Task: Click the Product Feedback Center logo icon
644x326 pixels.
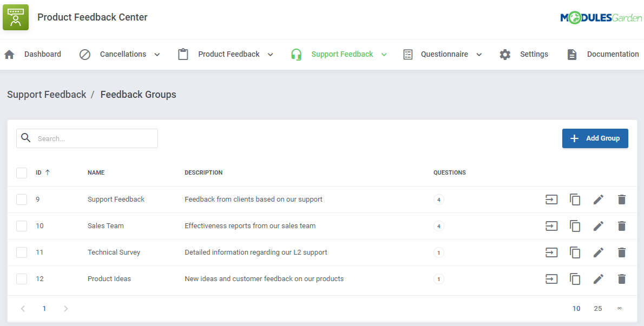Action: click(x=16, y=17)
